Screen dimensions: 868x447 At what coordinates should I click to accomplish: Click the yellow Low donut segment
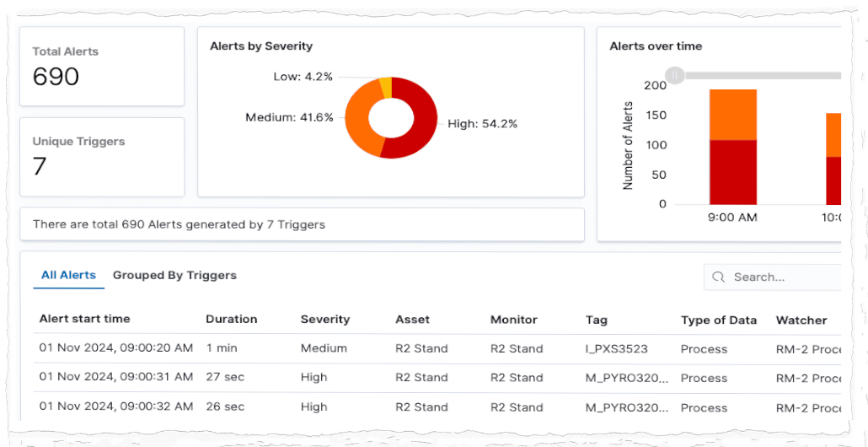click(x=386, y=87)
